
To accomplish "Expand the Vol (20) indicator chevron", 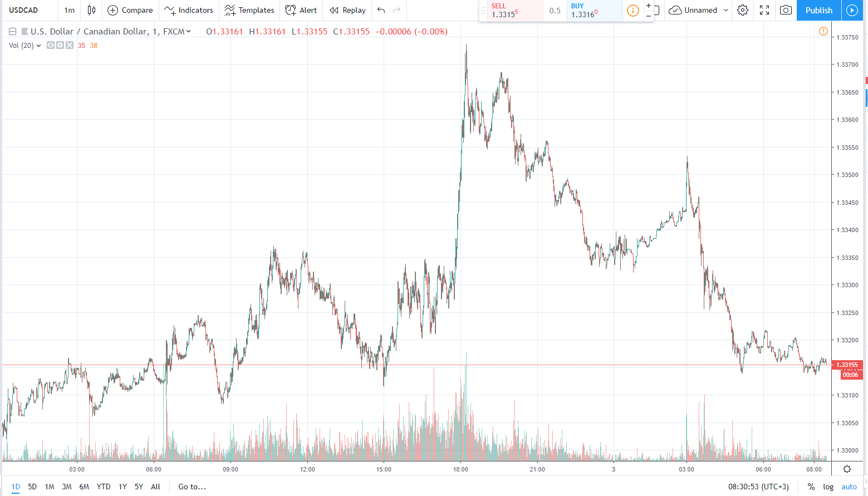I will [38, 46].
